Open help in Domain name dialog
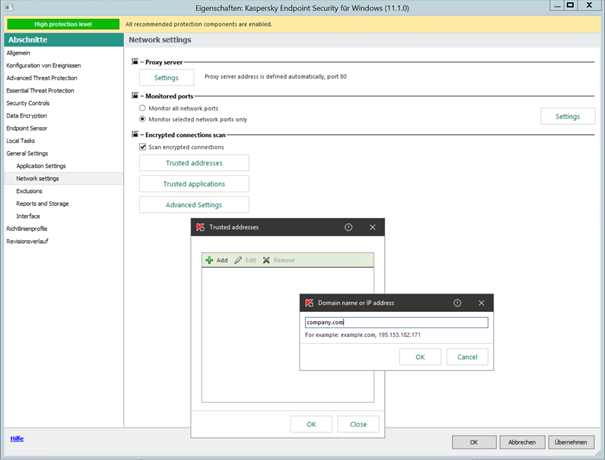Viewport: 605px width, 460px height. point(457,303)
